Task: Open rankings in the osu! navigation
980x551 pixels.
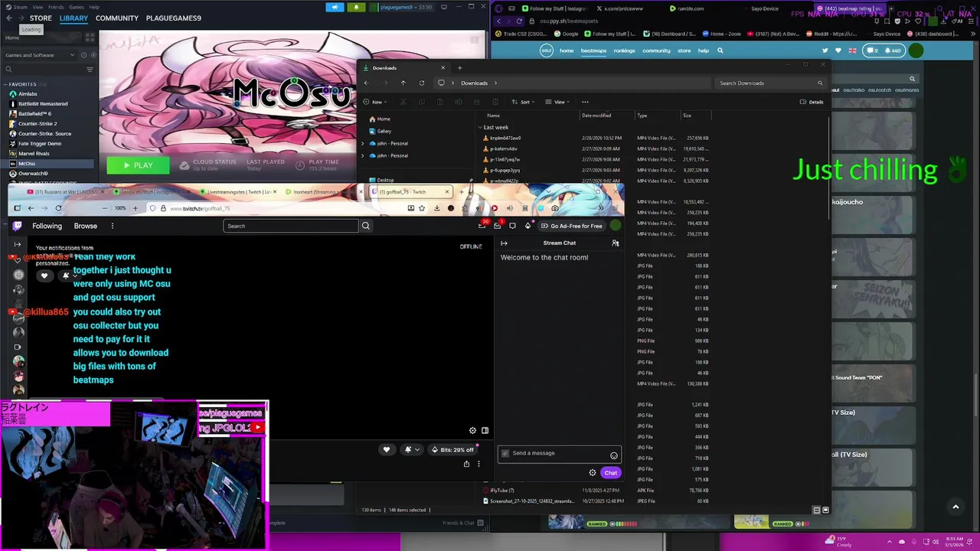Action: [x=624, y=51]
